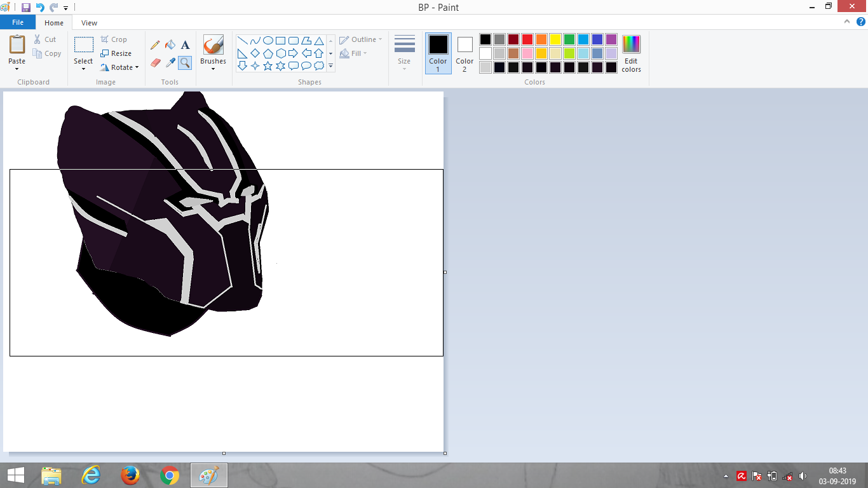This screenshot has width=868, height=488.
Task: Pick the green color swatch
Action: pyautogui.click(x=569, y=39)
